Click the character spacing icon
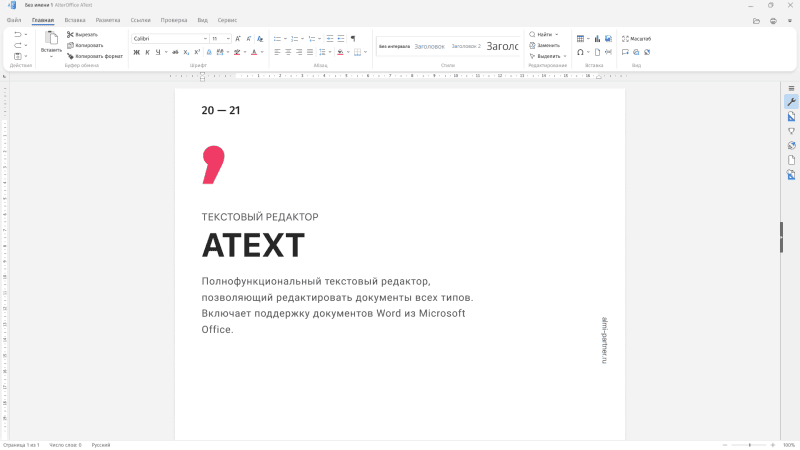Screen dimensions: 800x450 tap(220, 52)
